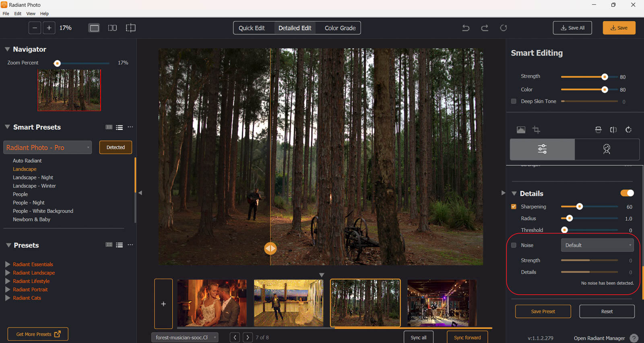
Task: Expand the Radiant Landscape preset folder
Action: [8, 273]
